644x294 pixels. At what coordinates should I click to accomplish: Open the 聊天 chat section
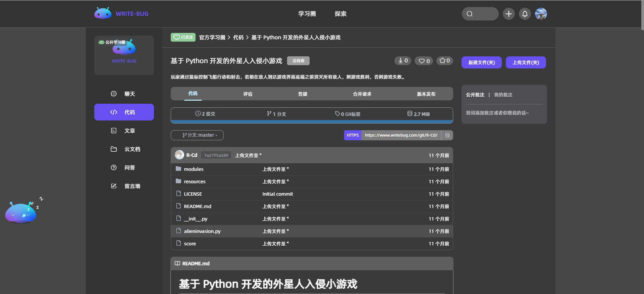coord(124,94)
